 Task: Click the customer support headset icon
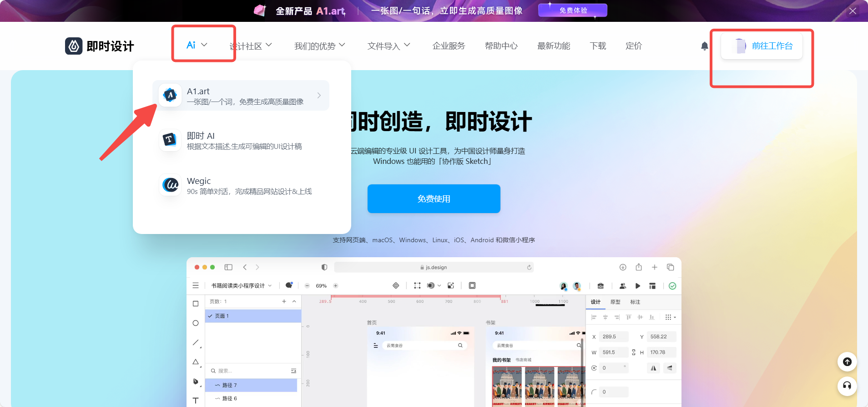pyautogui.click(x=847, y=386)
